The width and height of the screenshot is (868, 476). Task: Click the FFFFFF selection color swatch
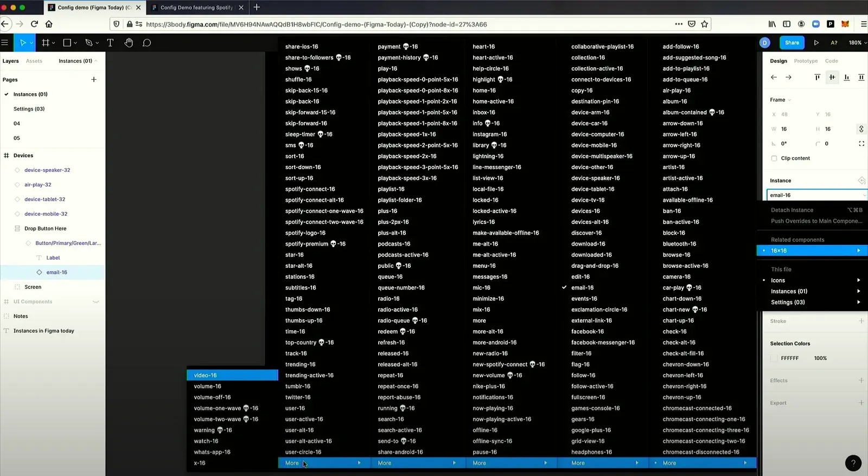[x=774, y=358]
